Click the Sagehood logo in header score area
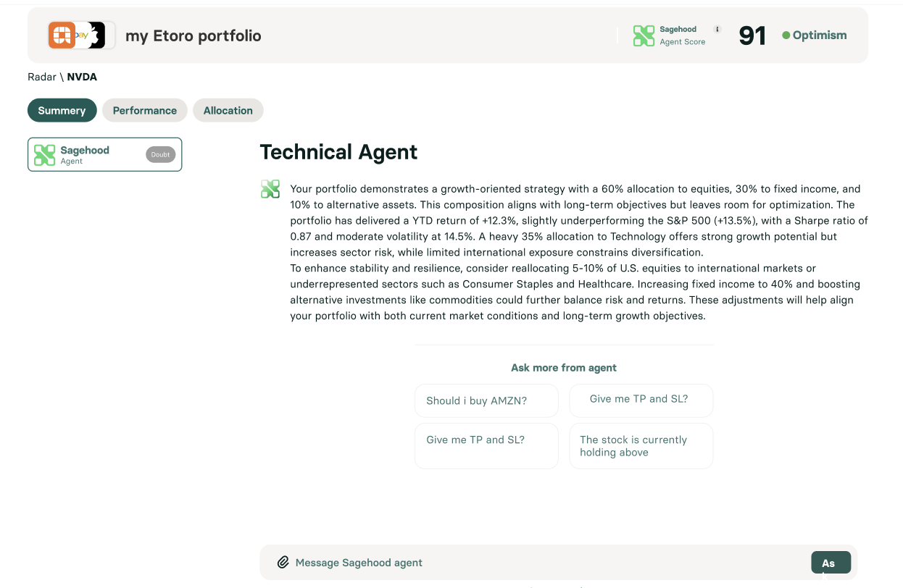Image resolution: width=903 pixels, height=588 pixels. click(644, 35)
